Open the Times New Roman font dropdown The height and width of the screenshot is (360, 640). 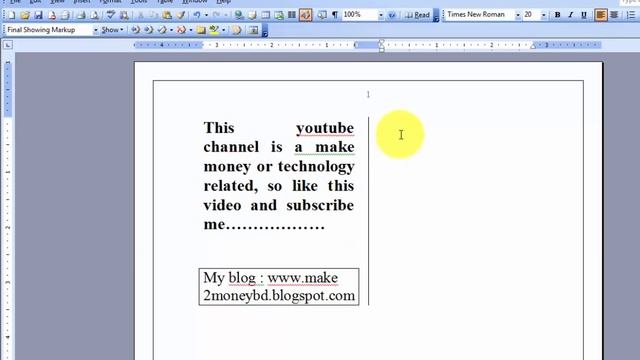click(518, 15)
